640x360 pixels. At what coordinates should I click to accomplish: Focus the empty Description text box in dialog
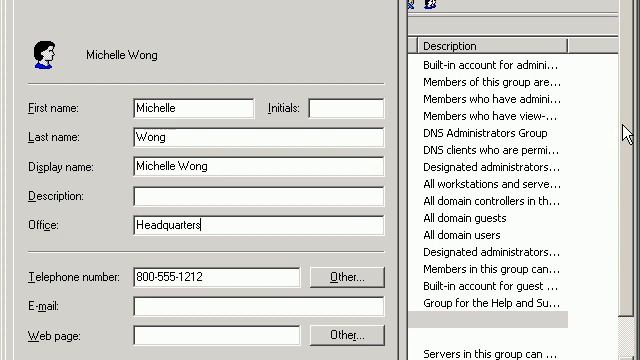coord(258,196)
